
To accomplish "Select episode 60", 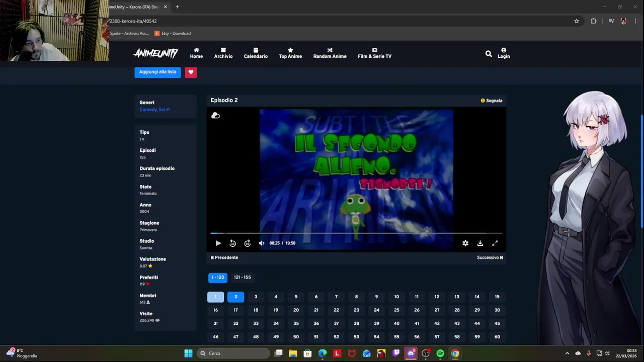I will pyautogui.click(x=497, y=337).
